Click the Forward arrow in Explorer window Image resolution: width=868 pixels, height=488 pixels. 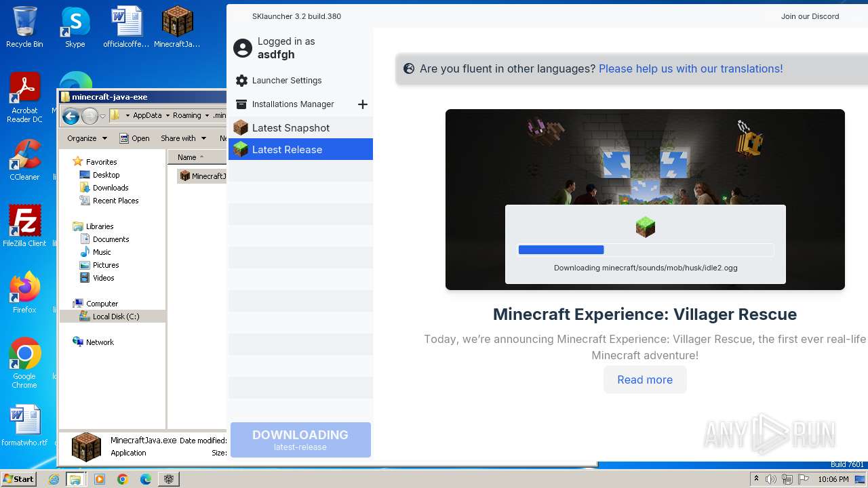pos(90,116)
